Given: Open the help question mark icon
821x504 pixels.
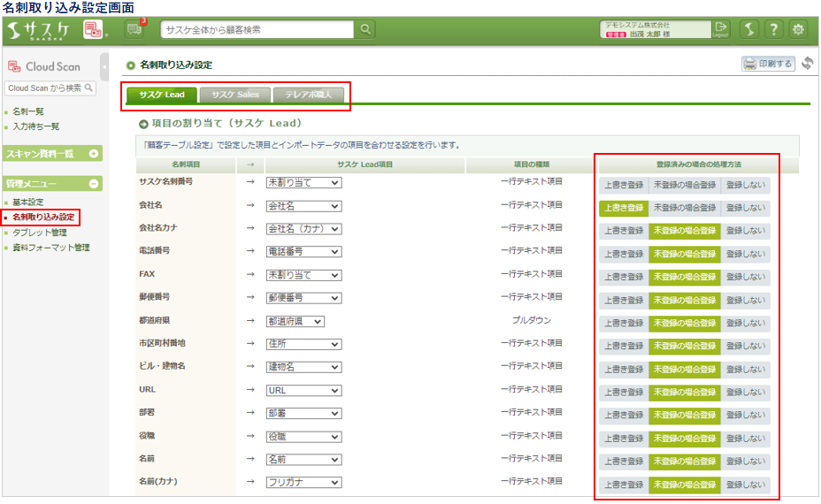Looking at the screenshot, I should (x=774, y=29).
